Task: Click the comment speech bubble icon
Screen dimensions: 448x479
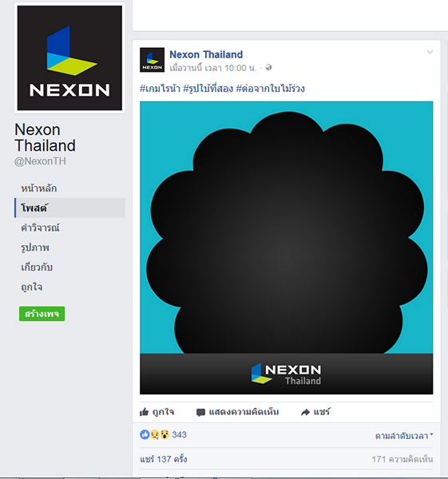Action: (x=200, y=413)
